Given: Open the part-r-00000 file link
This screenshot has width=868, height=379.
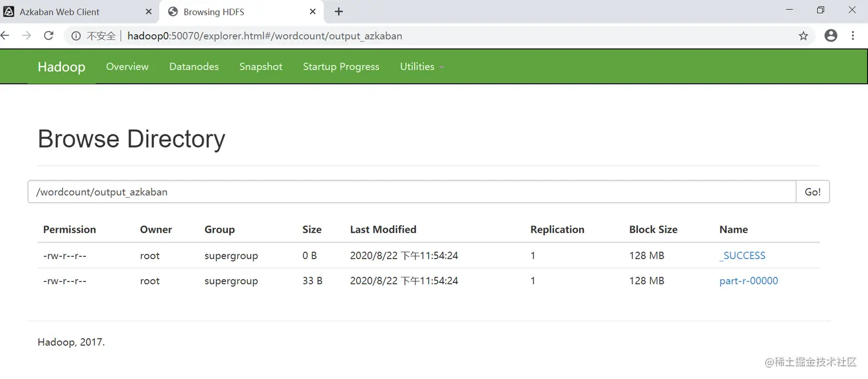Looking at the screenshot, I should coord(749,281).
